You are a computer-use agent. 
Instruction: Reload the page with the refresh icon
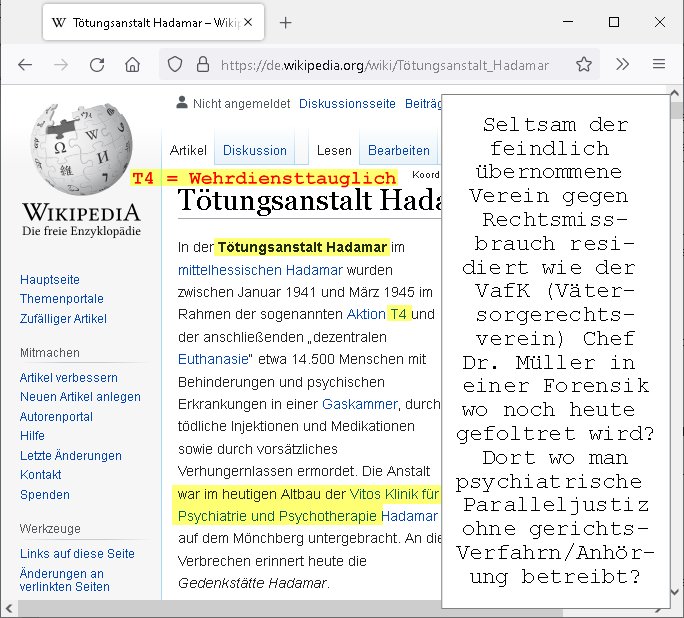point(97,65)
